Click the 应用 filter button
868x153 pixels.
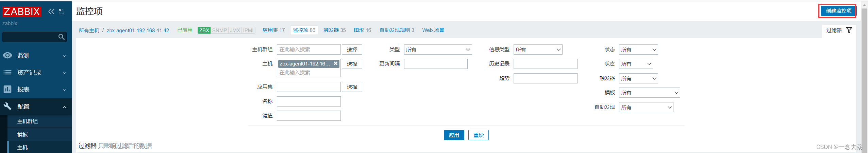[454, 135]
